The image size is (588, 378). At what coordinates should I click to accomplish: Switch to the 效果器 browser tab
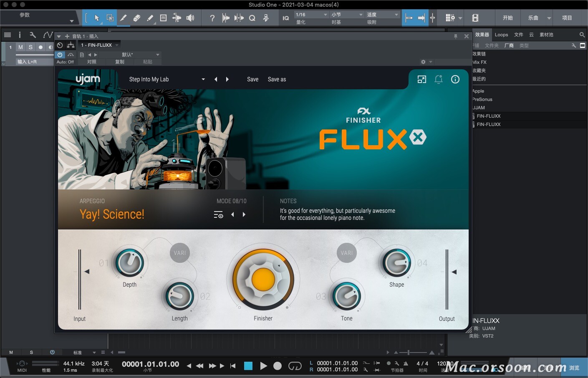(x=482, y=35)
